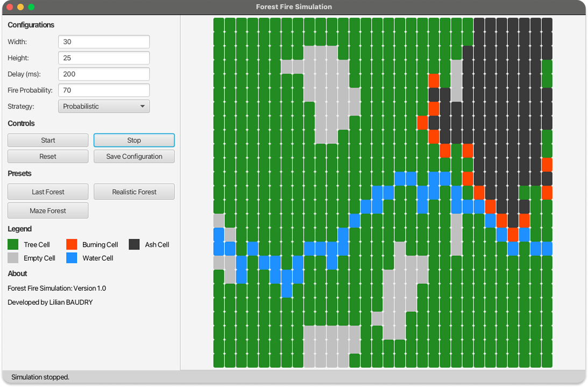
Task: Focus the Height input field
Action: (104, 58)
